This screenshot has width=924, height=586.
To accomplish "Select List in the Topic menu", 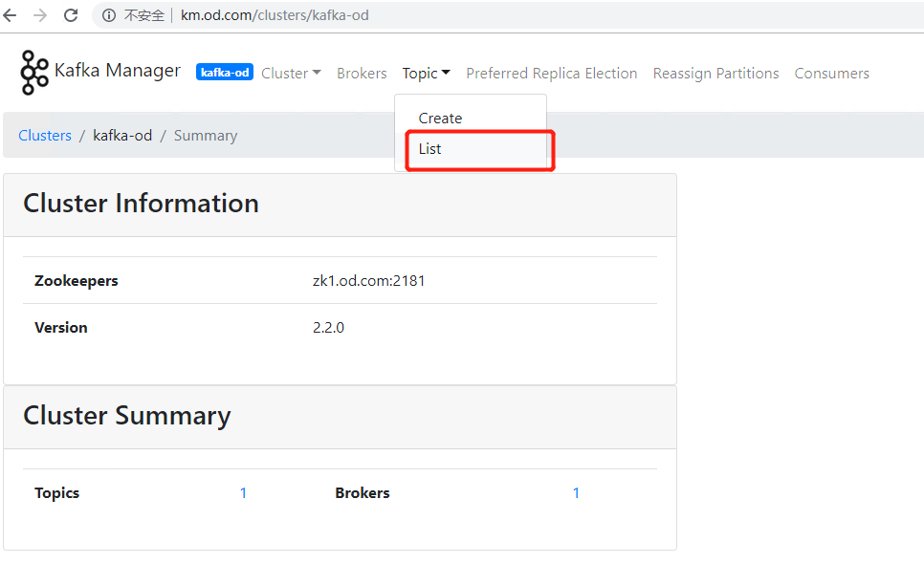I will click(430, 149).
